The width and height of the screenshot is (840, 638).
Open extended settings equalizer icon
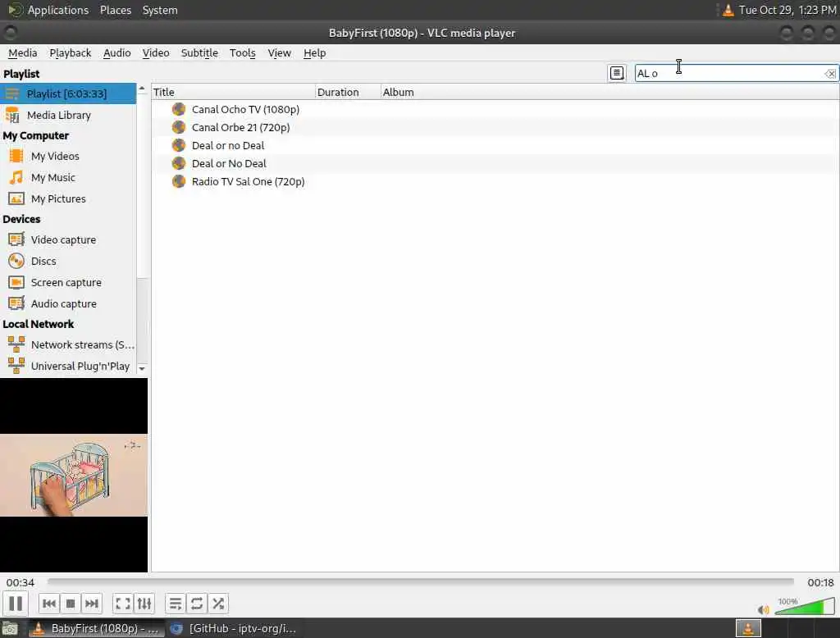click(x=144, y=604)
